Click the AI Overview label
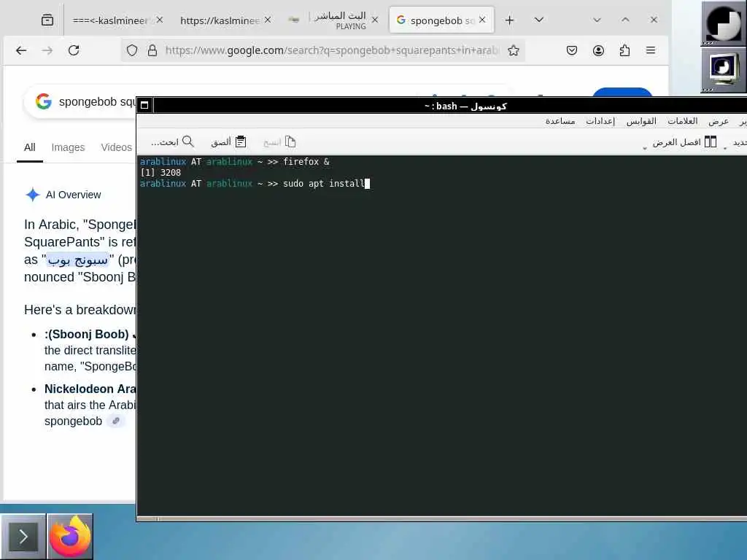This screenshot has height=560, width=747. 74,195
